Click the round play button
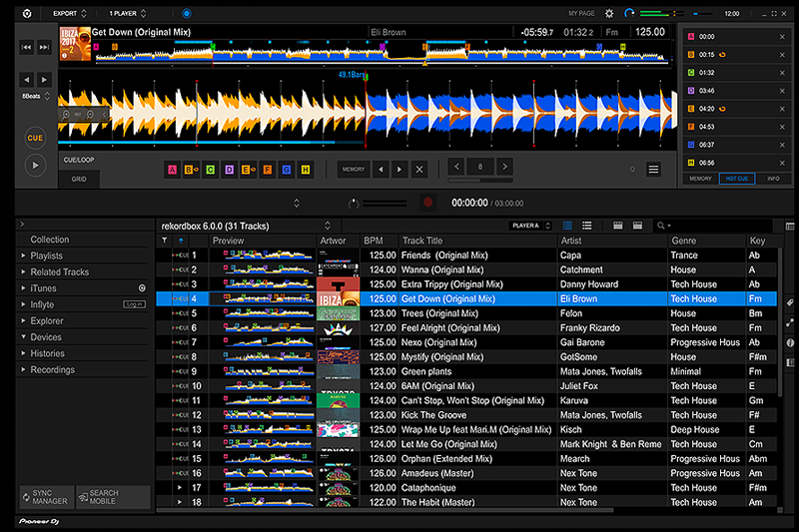The height and width of the screenshot is (532, 799). 35,166
